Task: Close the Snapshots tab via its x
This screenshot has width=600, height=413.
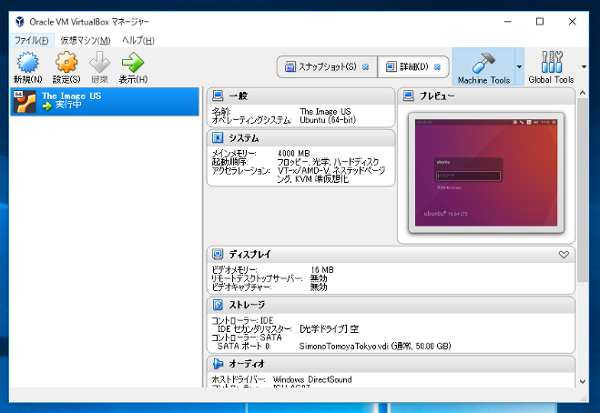Action: pyautogui.click(x=365, y=67)
